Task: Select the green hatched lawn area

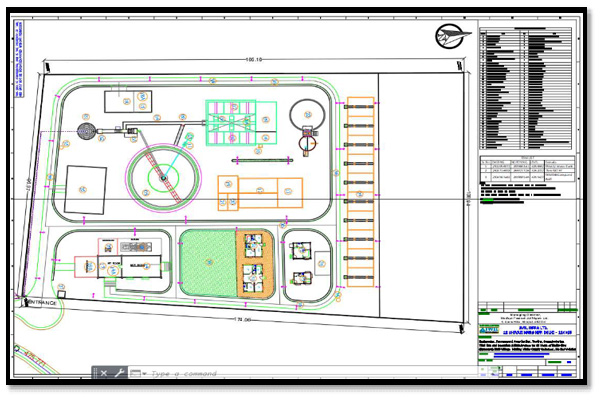Action: click(x=208, y=263)
